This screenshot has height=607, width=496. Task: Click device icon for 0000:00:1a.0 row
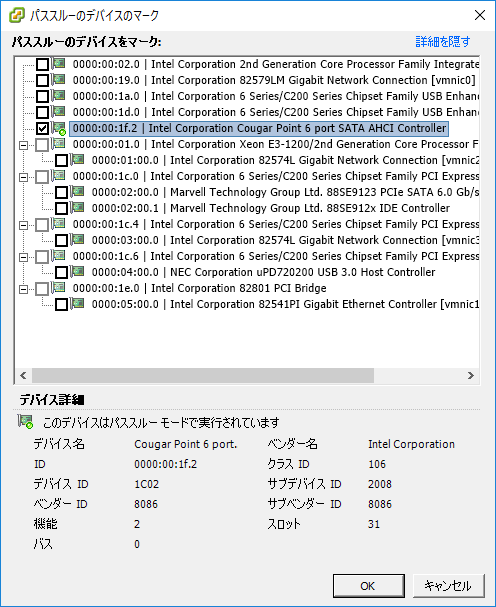click(59, 95)
